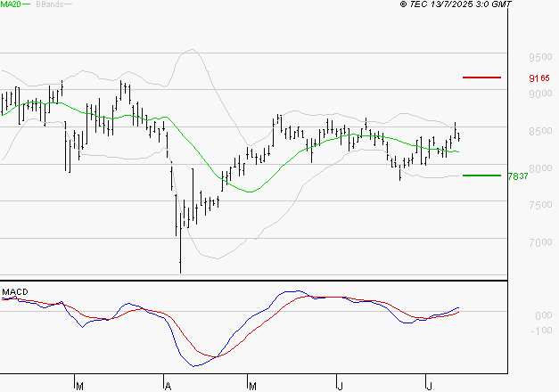Screen dimensions: 559x392
Task: Open the TEC copyright timestamp text
Action: pyautogui.click(x=456, y=5)
